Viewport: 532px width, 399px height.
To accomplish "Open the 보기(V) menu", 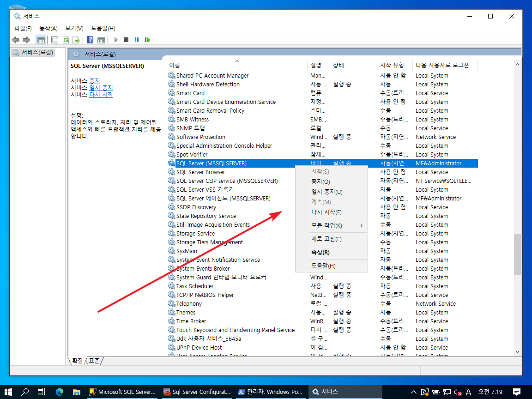I will (x=74, y=29).
